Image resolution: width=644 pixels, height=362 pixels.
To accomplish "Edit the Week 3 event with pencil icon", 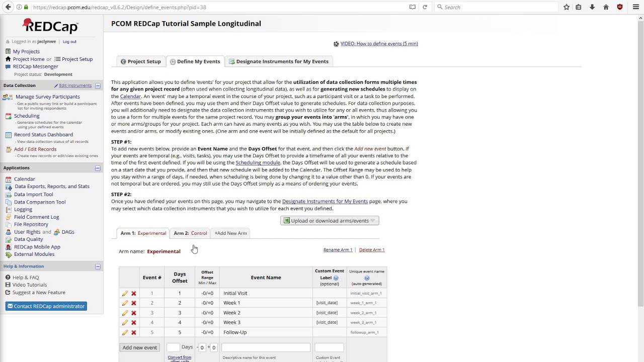I will (125, 322).
